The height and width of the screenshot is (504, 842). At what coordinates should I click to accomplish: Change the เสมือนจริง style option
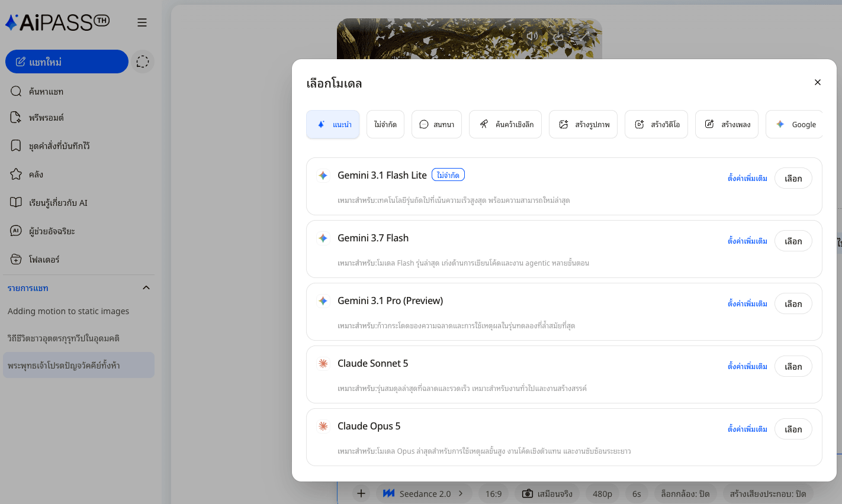point(547,493)
